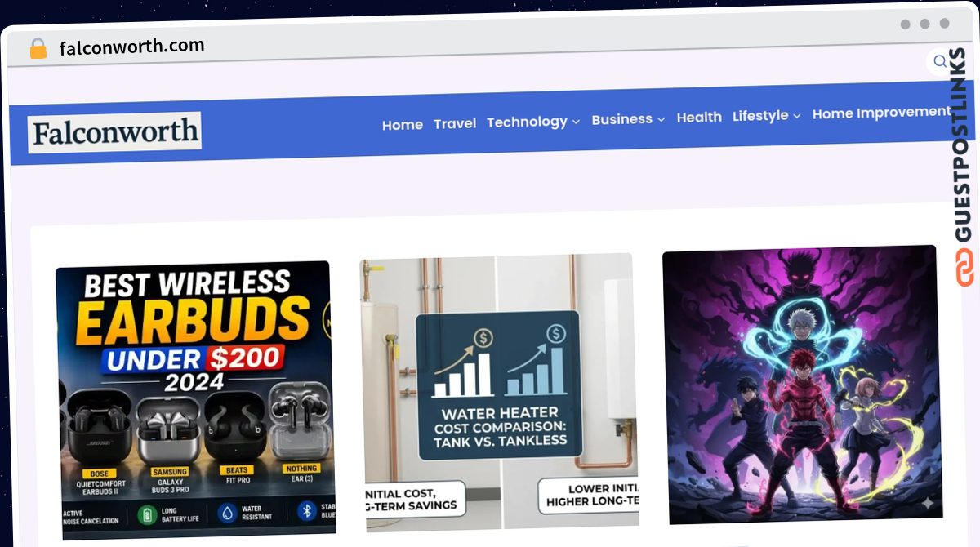Select Home Improvement in the navbar
The height and width of the screenshot is (547, 980).
(x=881, y=113)
